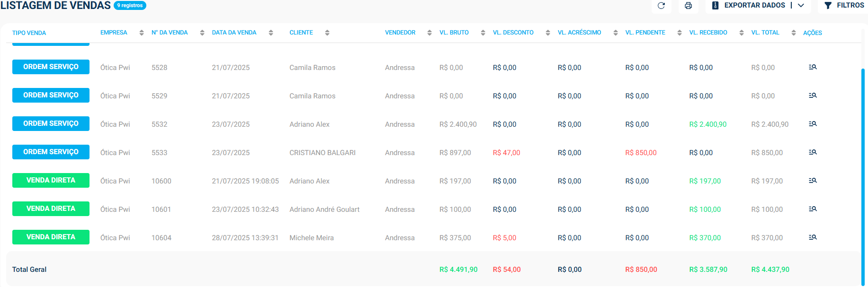Screen dimensions: 868x287
Task: Click the vertical scrollbar on the right
Action: pyautogui.click(x=863, y=175)
